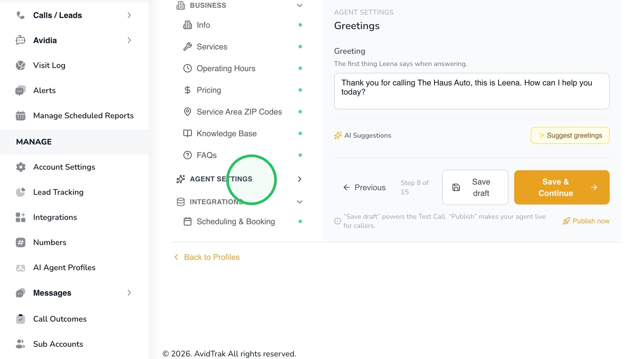This screenshot has height=359, width=644.
Task: Click the Numbers hash icon
Action: [20, 242]
